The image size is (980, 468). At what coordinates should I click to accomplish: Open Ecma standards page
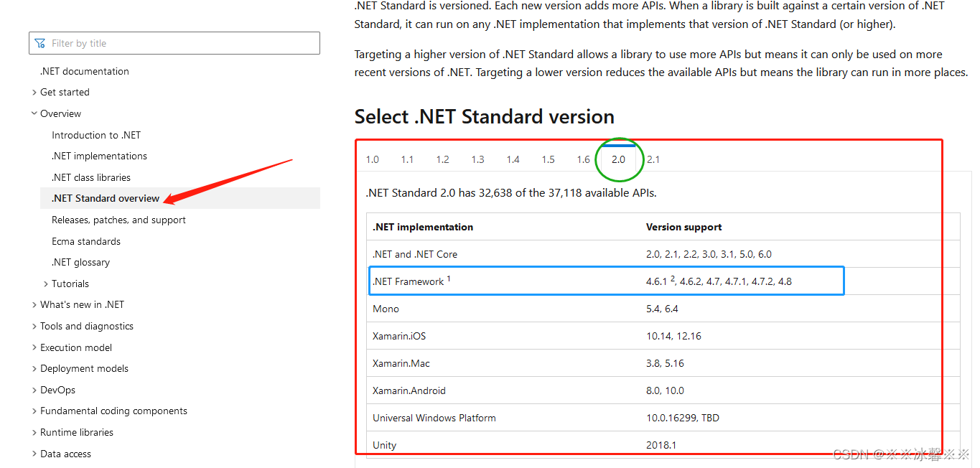point(86,241)
